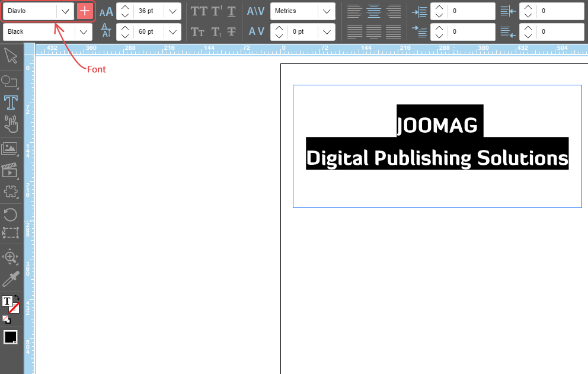Image resolution: width=588 pixels, height=374 pixels.
Task: Click the black fill color swatch
Action: tap(10, 337)
